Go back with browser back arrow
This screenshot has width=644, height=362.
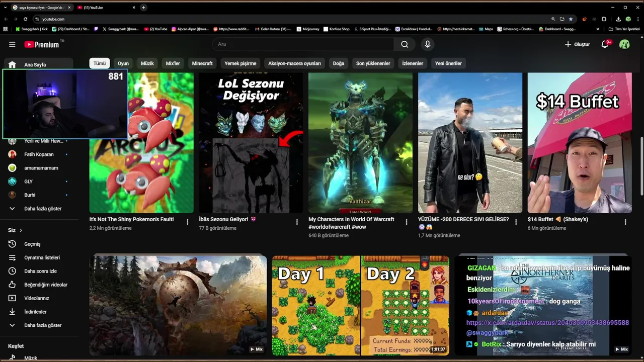pyautogui.click(x=6, y=19)
